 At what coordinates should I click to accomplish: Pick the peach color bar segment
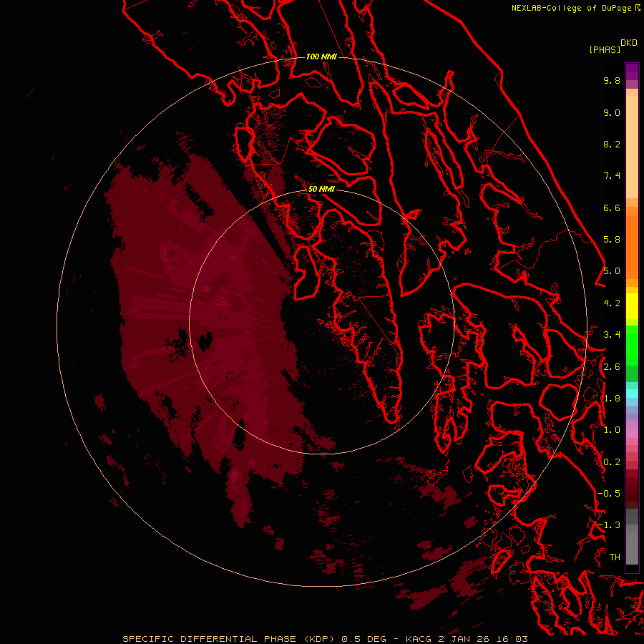coord(632,147)
